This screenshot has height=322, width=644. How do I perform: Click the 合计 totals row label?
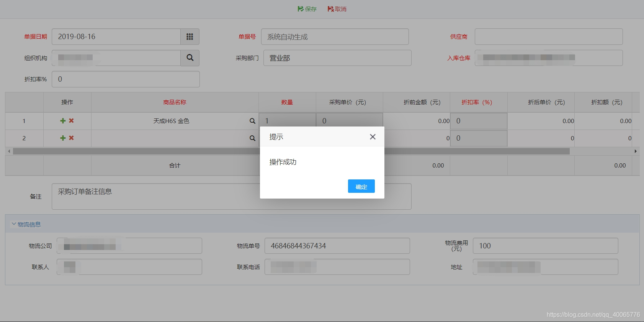(175, 166)
